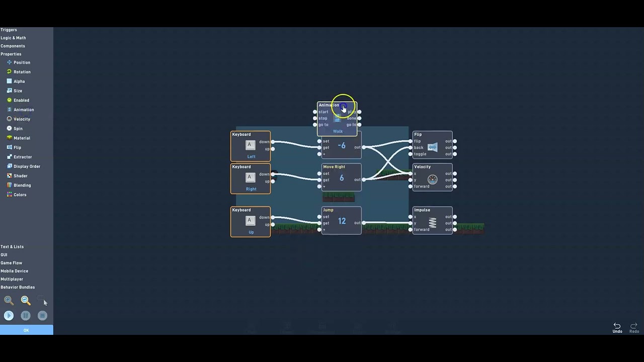Click the Left label on Keyboard node
This screenshot has height=362, width=644.
pos(251,156)
